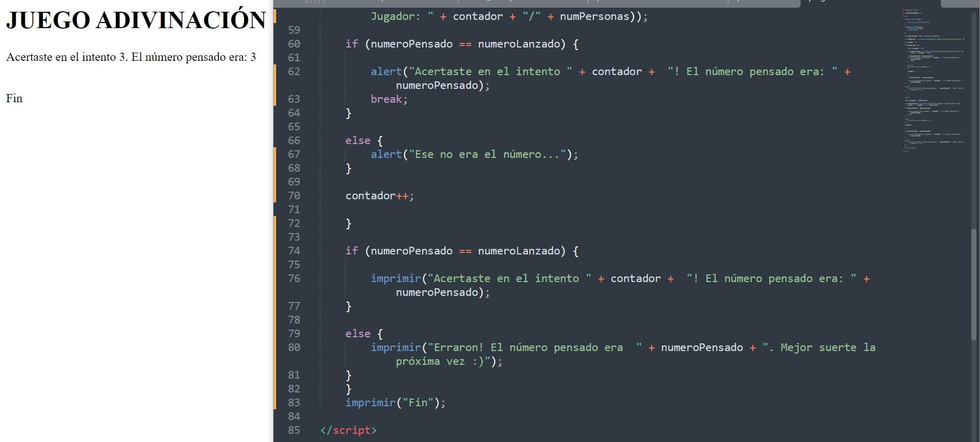The image size is (980, 442).
Task: Click the "alert" call on line 62
Action: coord(386,72)
